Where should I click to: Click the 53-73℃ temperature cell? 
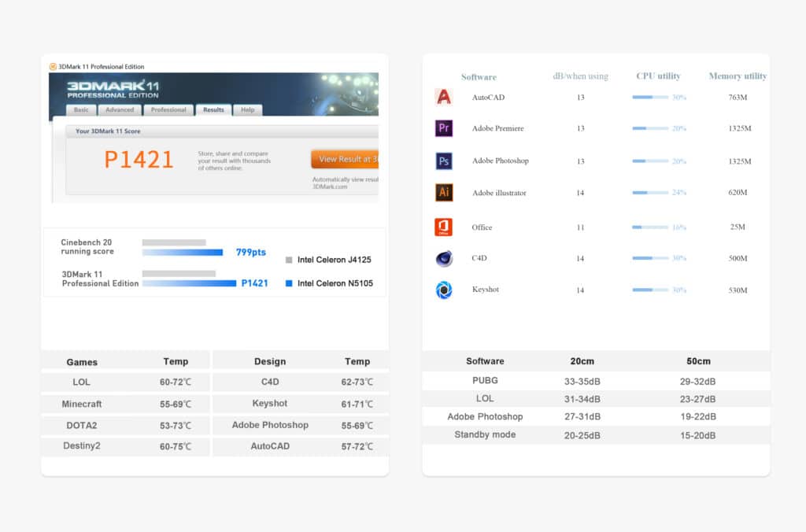click(176, 426)
